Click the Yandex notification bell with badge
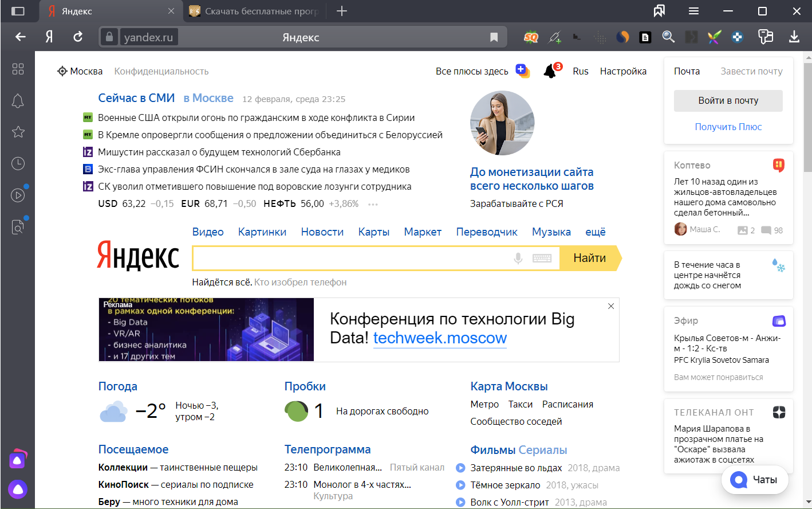The height and width of the screenshot is (509, 812). pos(550,71)
